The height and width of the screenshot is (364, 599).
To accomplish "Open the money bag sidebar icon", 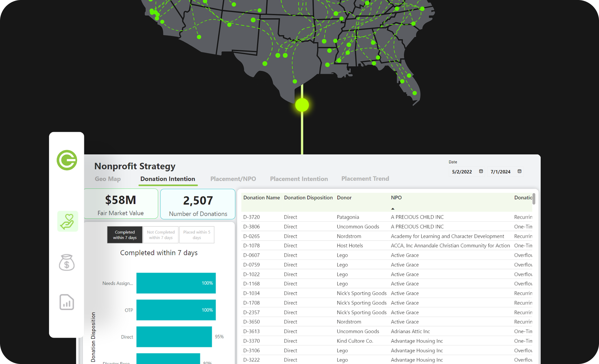I will click(67, 262).
